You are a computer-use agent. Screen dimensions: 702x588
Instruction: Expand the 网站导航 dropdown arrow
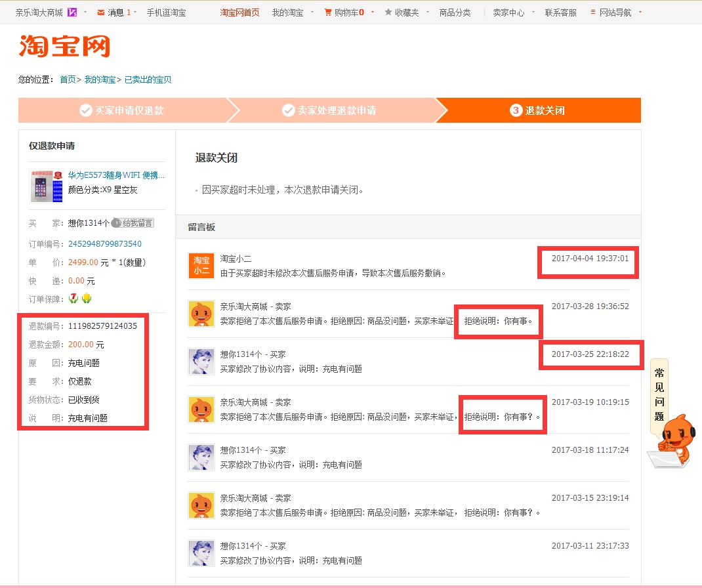tap(640, 12)
